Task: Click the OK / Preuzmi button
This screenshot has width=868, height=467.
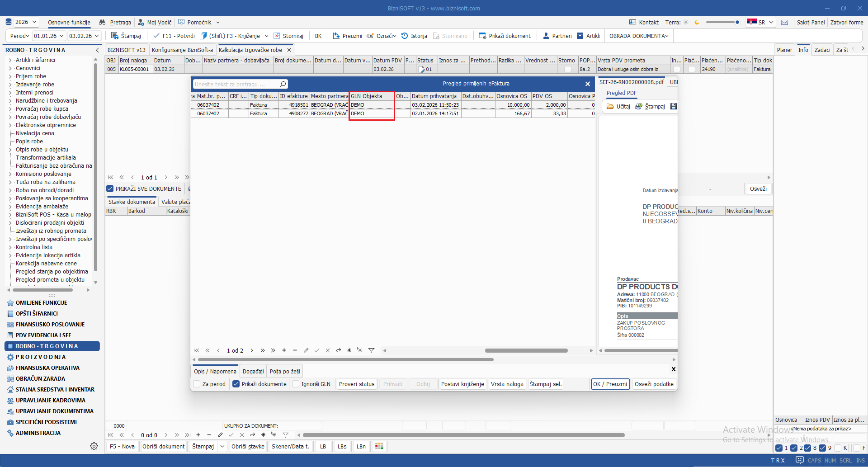Action: [610, 384]
